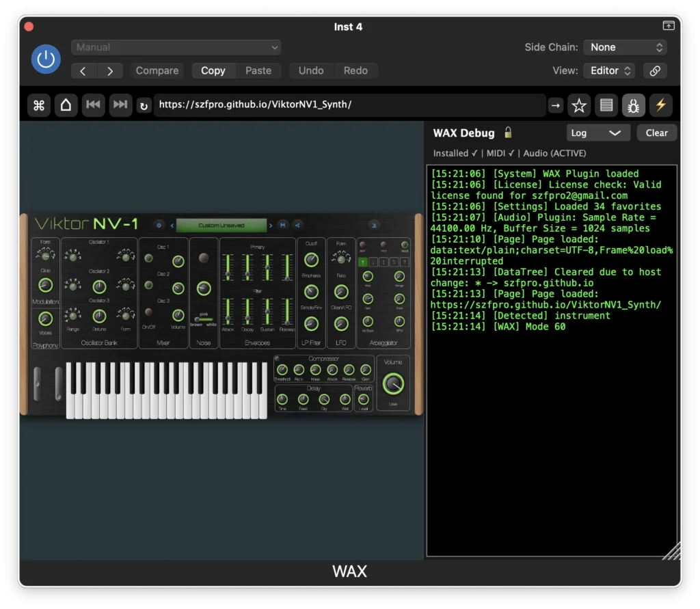Open the list panel icon in toolbar
Image resolution: width=700 pixels, height=609 pixels.
(606, 105)
